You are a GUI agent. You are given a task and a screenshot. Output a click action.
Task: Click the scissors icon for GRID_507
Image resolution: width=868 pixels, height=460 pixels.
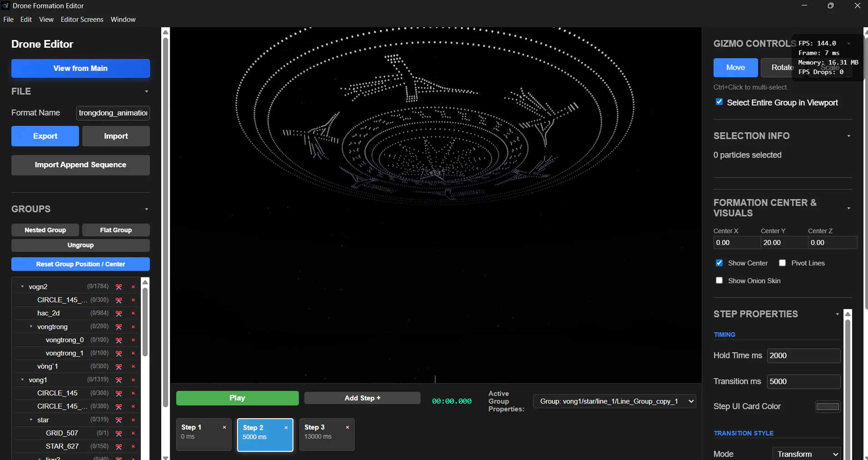(119, 434)
